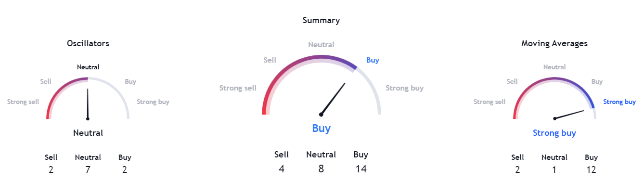Click the Moving Averages Buy count of 12
The image size is (644, 195).
(x=592, y=169)
